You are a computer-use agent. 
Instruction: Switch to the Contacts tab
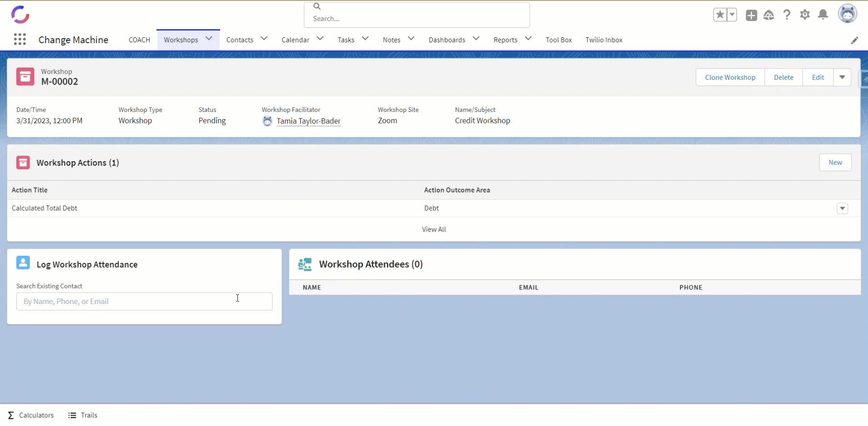240,40
